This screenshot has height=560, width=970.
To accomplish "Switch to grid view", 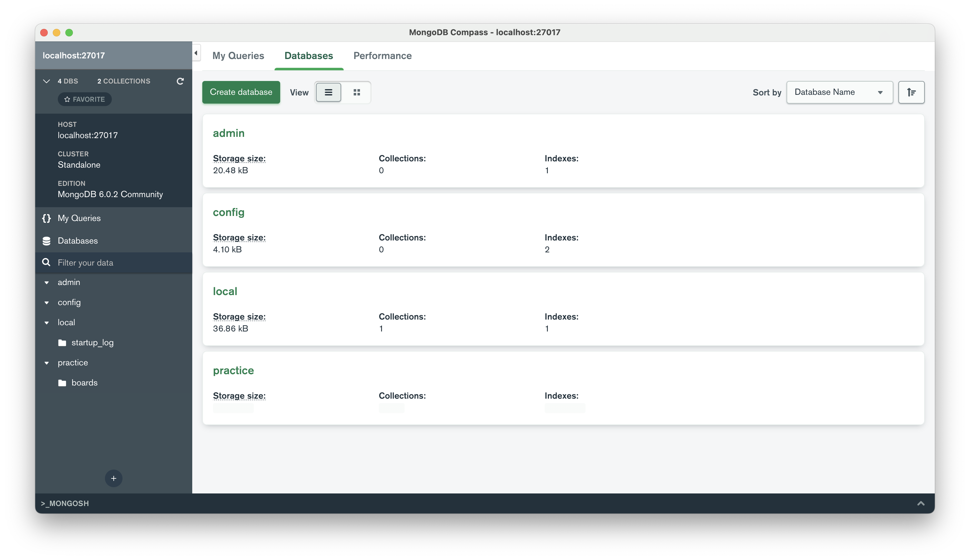I will (357, 92).
